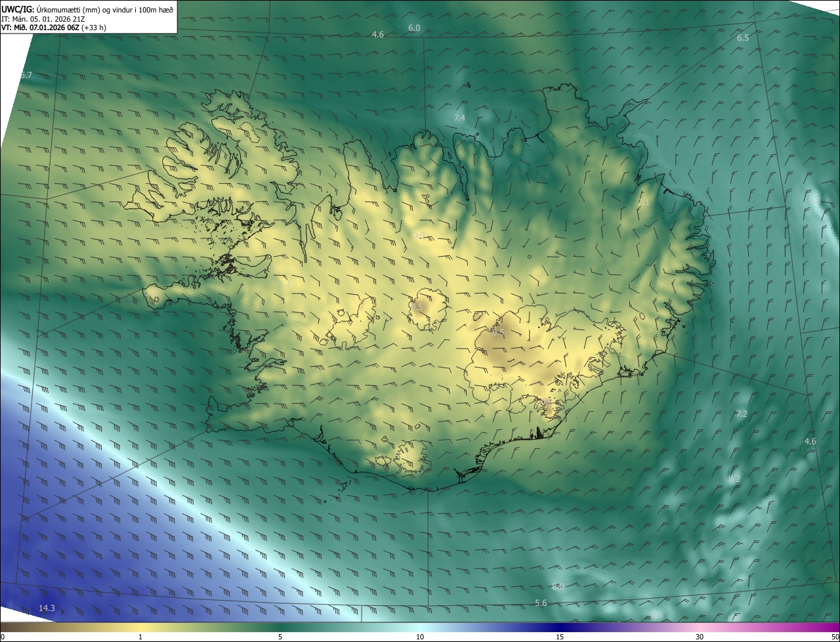Screen dimensions: 840x642
Task: Click the '10' tick label on the color scale
Action: (420, 637)
